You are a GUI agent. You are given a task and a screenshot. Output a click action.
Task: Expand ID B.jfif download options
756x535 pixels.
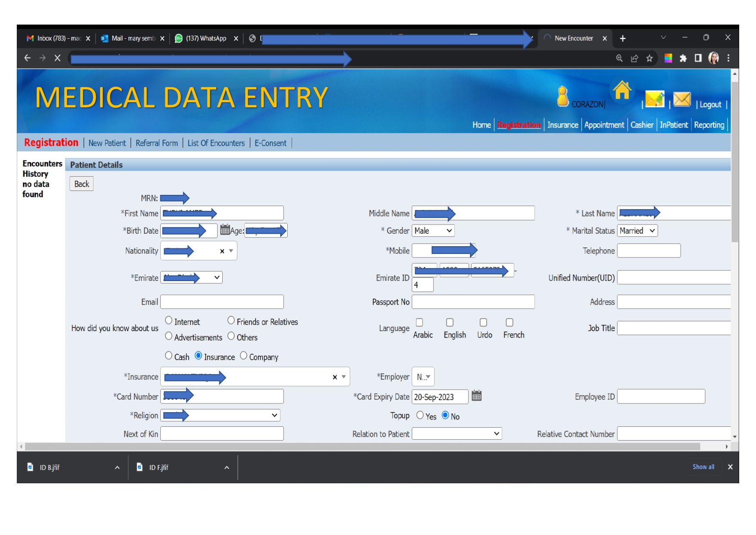[117, 467]
